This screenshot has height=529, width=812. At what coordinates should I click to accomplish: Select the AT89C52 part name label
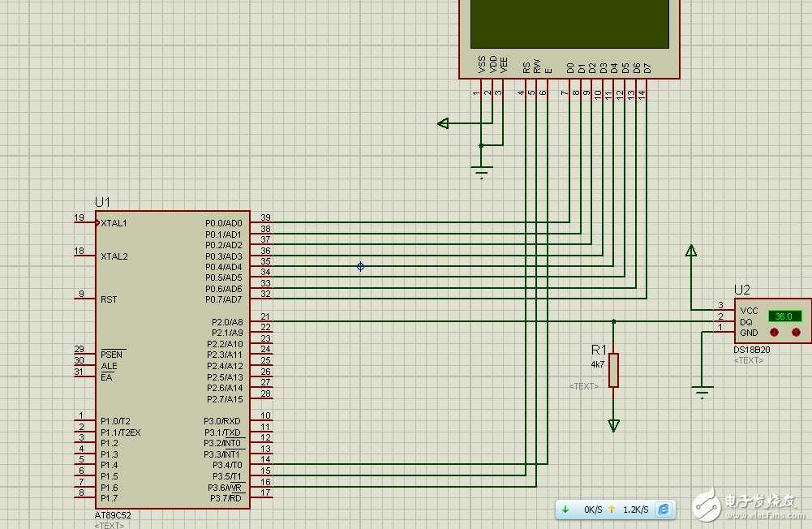click(x=113, y=515)
